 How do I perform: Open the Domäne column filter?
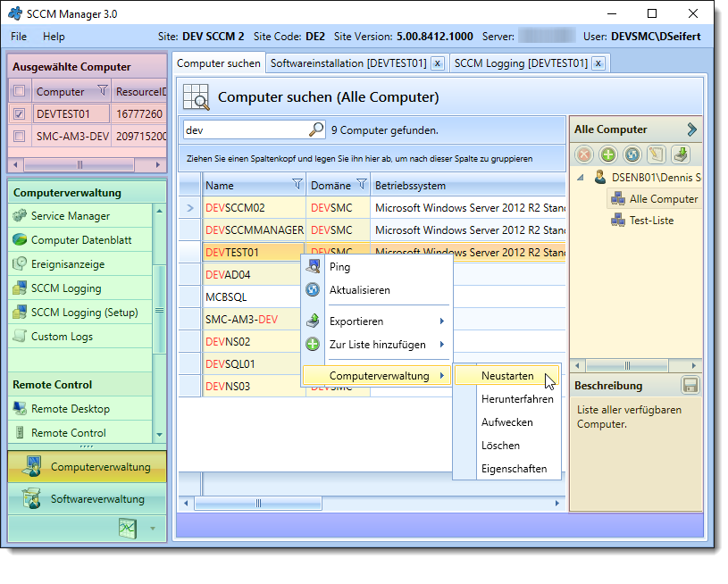[362, 184]
